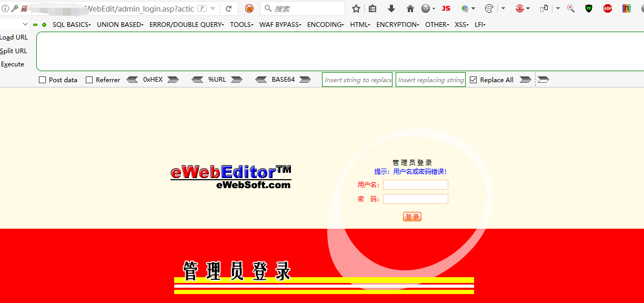This screenshot has width=644, height=303.
Task: Open the OTHER dropdown menu
Action: coord(438,25)
